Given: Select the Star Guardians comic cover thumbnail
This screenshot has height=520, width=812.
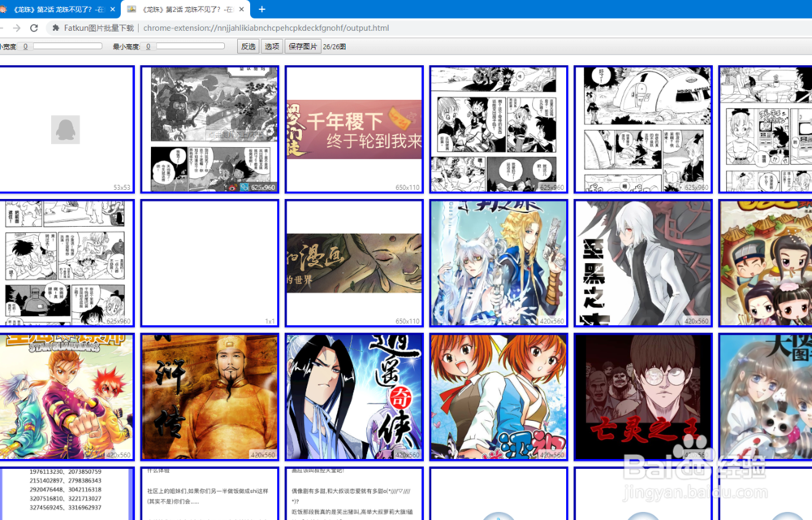Looking at the screenshot, I should [x=66, y=396].
